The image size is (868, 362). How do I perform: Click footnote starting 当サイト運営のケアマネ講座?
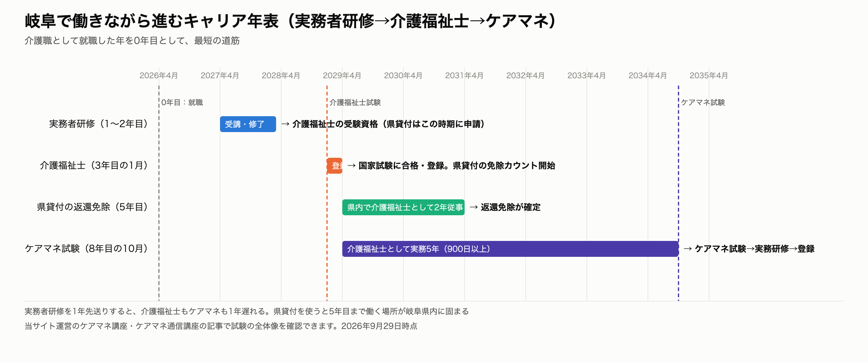pos(221,326)
